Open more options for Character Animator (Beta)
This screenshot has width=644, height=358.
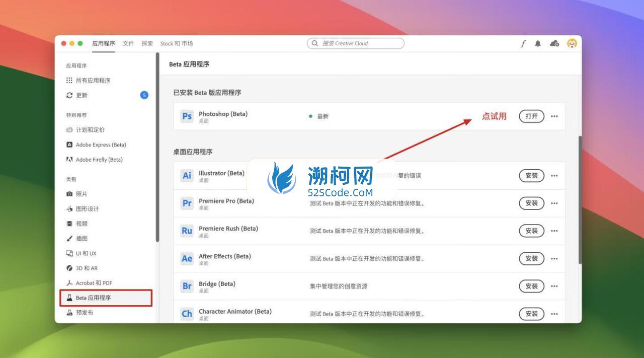[x=554, y=314]
